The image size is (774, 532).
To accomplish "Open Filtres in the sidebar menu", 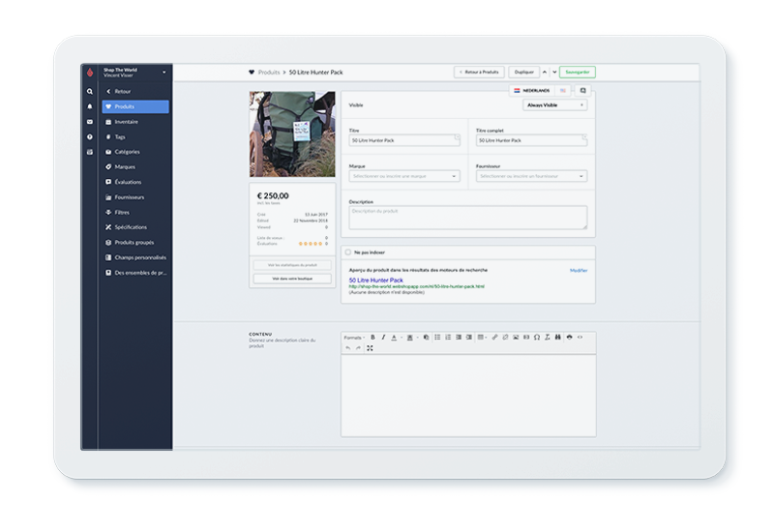I will point(135,212).
